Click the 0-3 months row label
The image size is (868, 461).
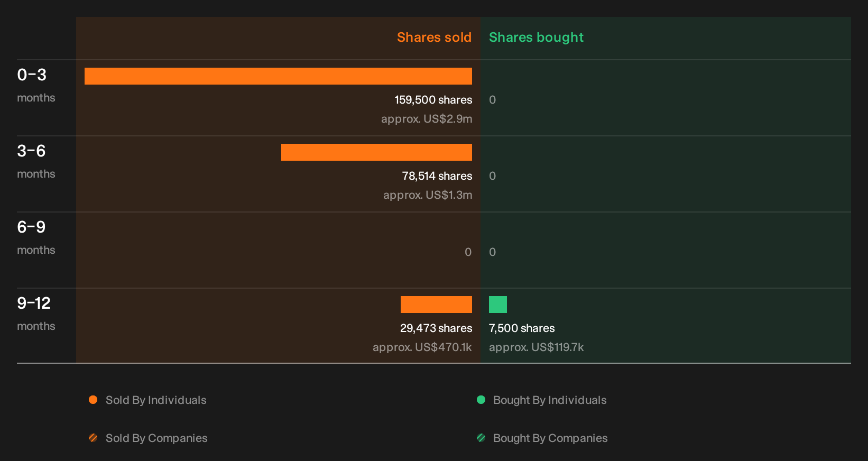(36, 86)
